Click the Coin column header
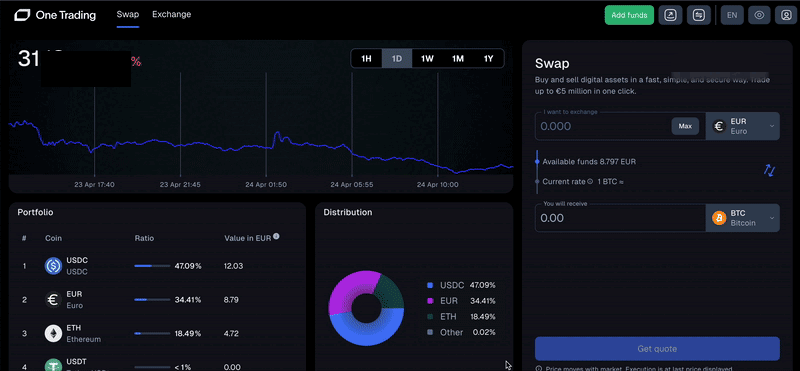800x371 pixels. pos(54,238)
